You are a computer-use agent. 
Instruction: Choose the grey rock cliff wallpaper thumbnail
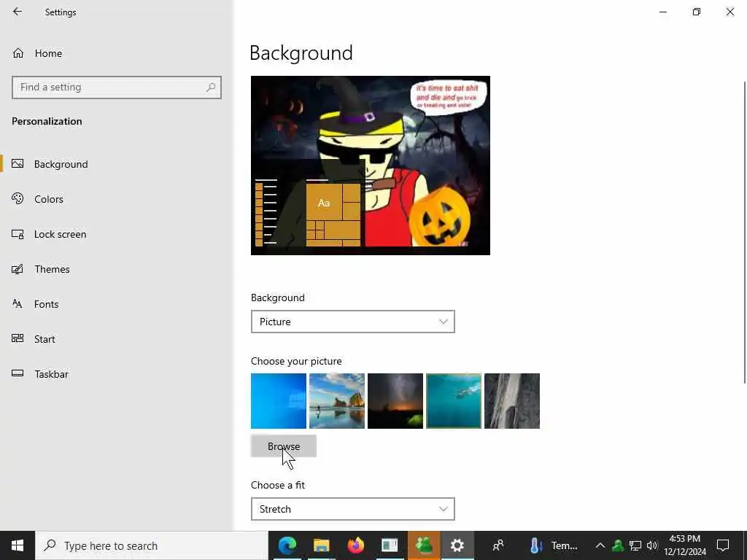coord(512,401)
